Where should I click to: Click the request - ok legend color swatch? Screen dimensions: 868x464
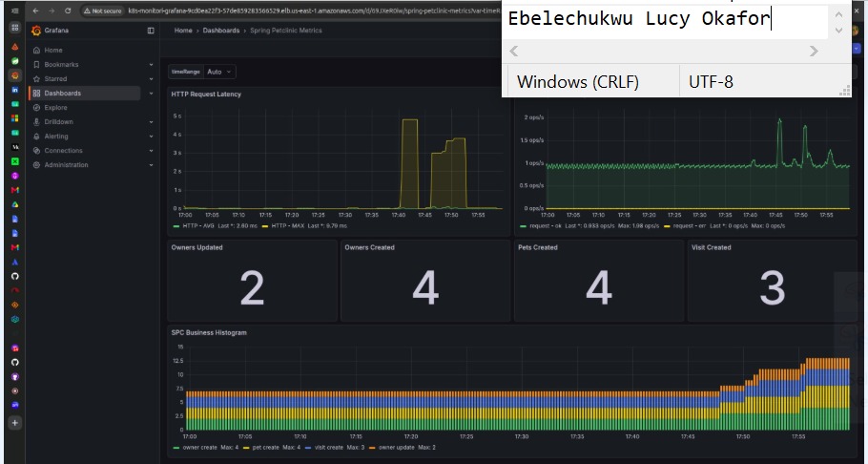pyautogui.click(x=523, y=226)
